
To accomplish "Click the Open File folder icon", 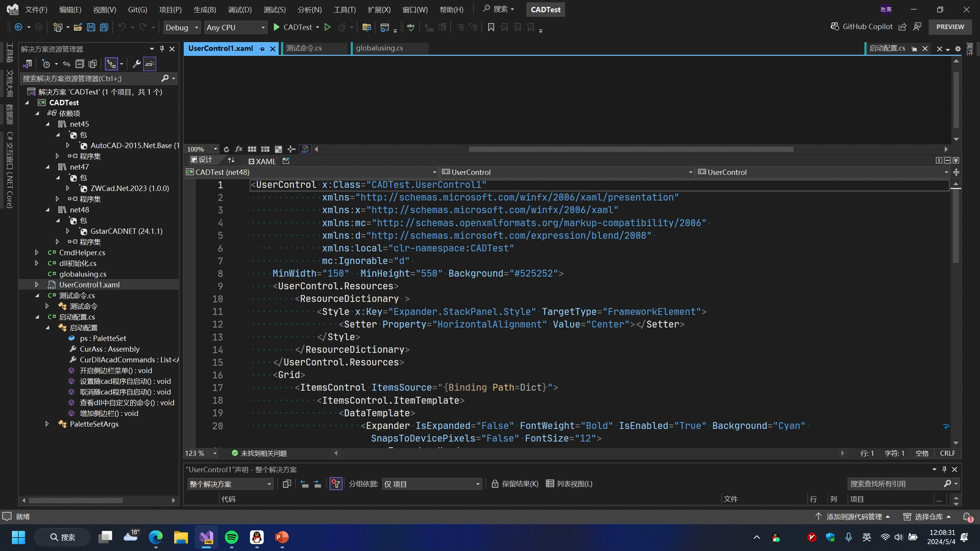I will [78, 28].
